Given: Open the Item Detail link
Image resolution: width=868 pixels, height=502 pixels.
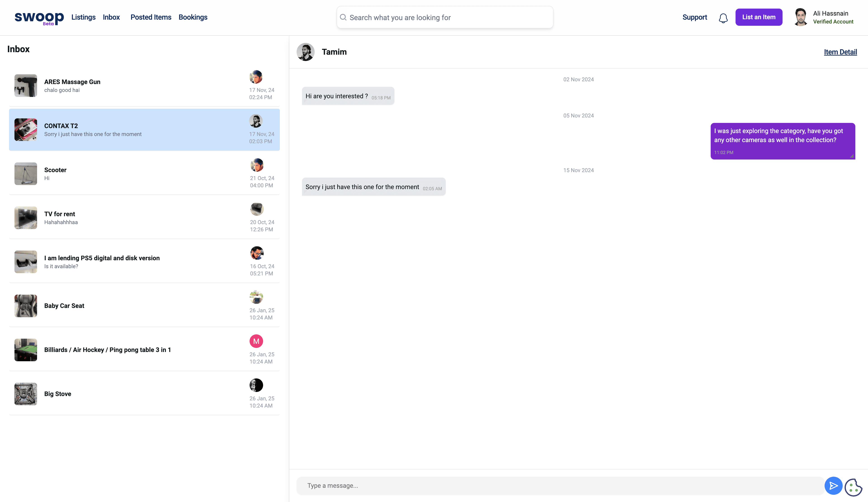Looking at the screenshot, I should [x=840, y=52].
